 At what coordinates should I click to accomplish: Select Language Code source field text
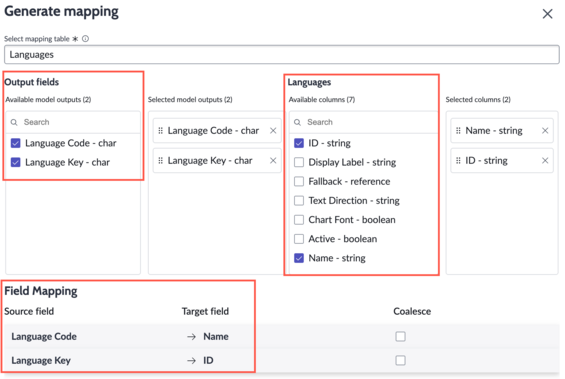(x=44, y=336)
